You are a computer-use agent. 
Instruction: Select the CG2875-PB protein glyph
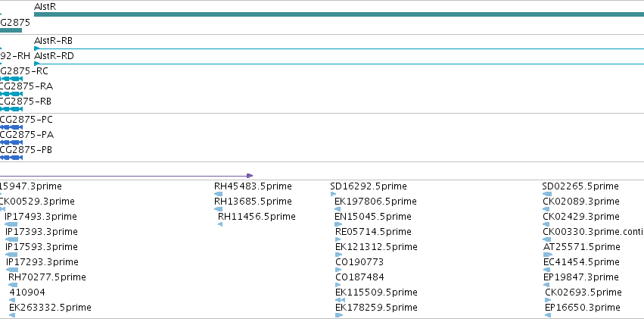click(x=11, y=158)
